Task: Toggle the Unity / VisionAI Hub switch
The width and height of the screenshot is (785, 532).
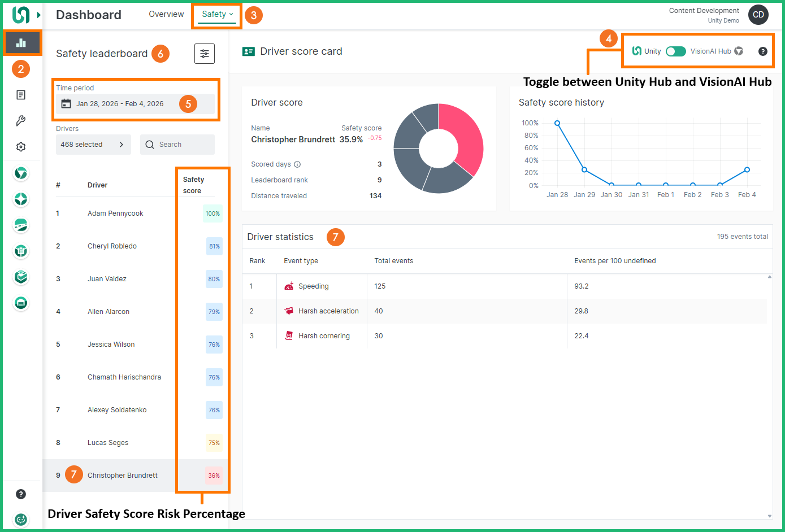Action: pyautogui.click(x=675, y=51)
